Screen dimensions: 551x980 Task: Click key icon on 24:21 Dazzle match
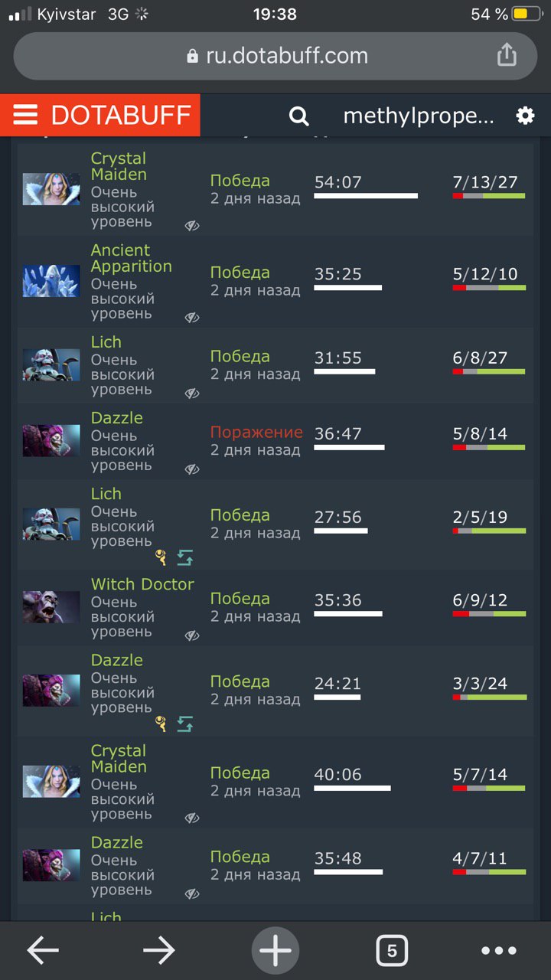click(x=161, y=724)
